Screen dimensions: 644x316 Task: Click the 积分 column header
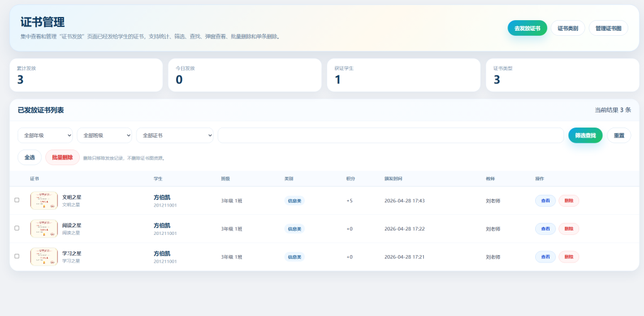click(x=351, y=179)
